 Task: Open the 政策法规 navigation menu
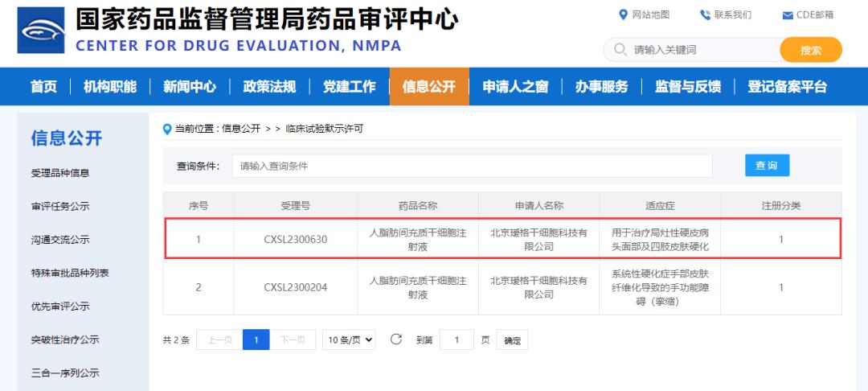(x=269, y=86)
